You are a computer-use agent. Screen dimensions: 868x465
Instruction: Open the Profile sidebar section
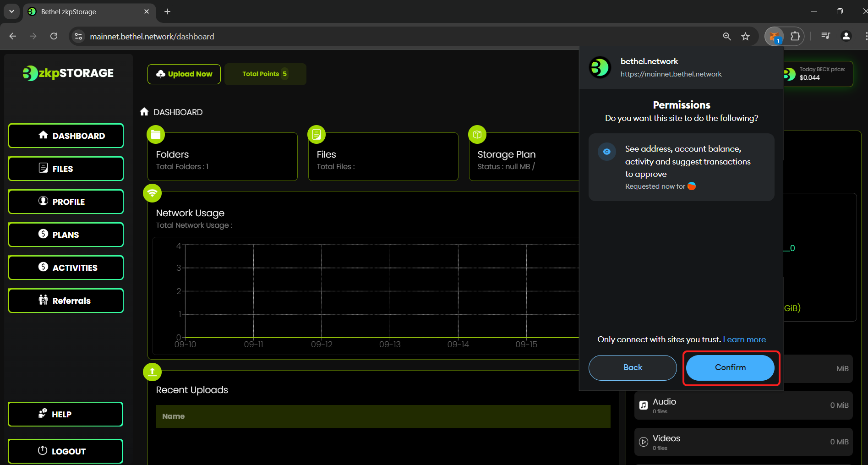tap(66, 202)
